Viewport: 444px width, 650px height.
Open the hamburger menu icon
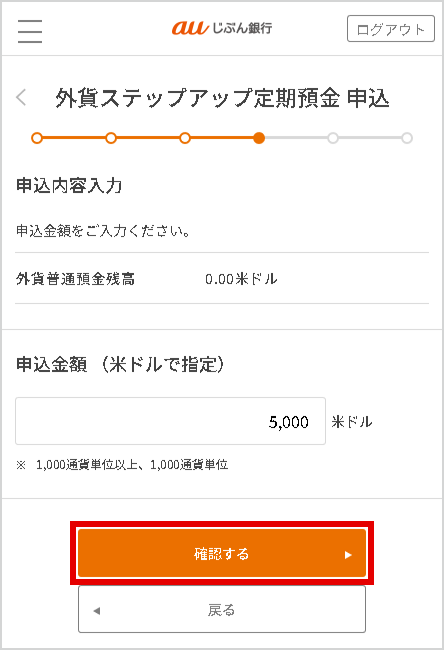point(30,31)
